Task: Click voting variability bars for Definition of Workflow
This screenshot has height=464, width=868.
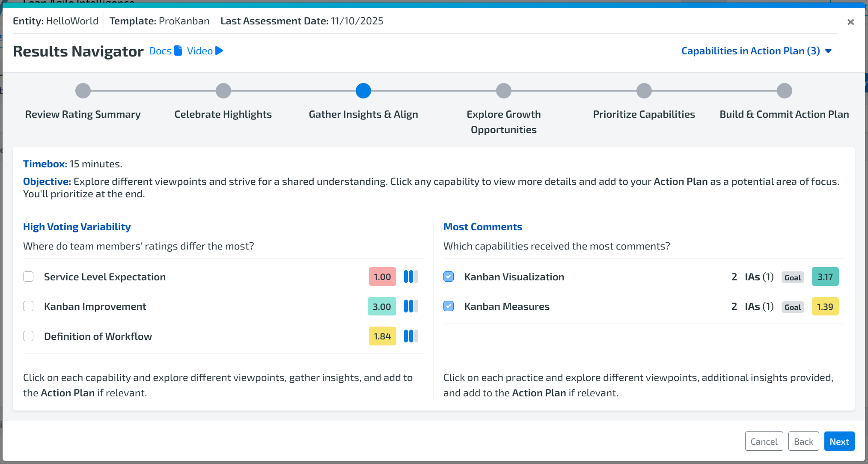Action: pyautogui.click(x=411, y=336)
